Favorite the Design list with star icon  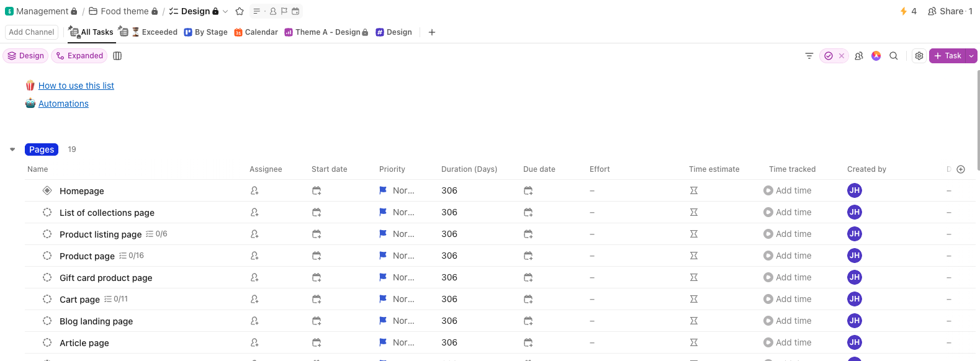pos(240,11)
